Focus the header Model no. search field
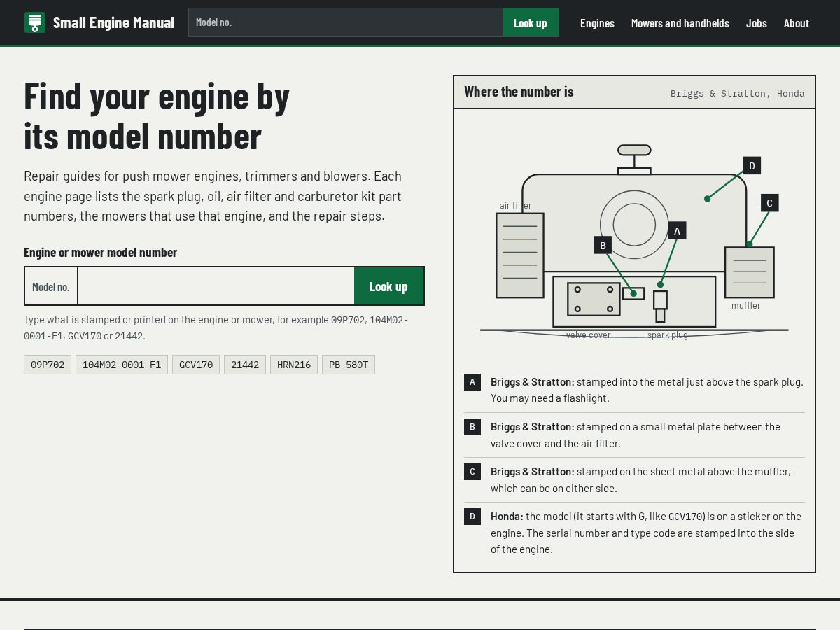The width and height of the screenshot is (840, 630). pos(370,22)
